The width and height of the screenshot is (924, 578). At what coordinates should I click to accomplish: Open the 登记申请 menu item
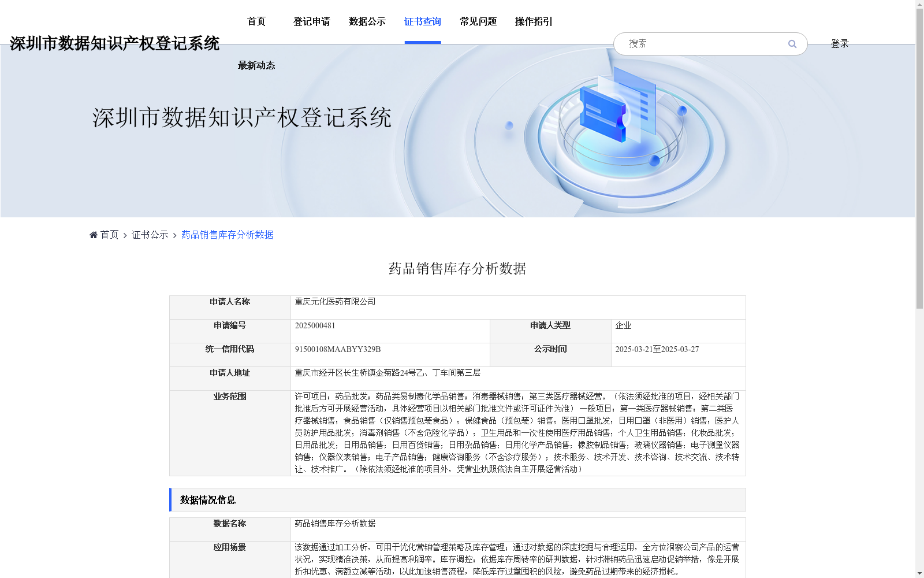click(312, 21)
